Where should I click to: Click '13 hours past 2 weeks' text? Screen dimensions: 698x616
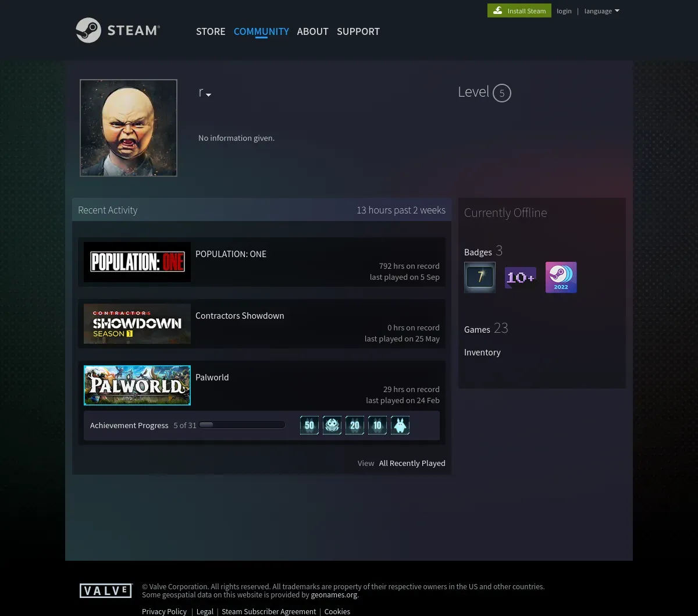pyautogui.click(x=401, y=210)
